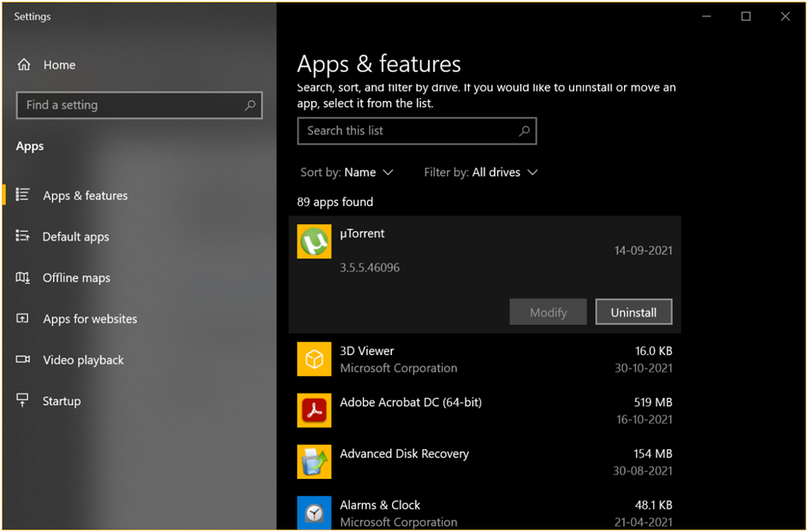Open Offline maps section
Screen dimensions: 808x532
(x=76, y=278)
